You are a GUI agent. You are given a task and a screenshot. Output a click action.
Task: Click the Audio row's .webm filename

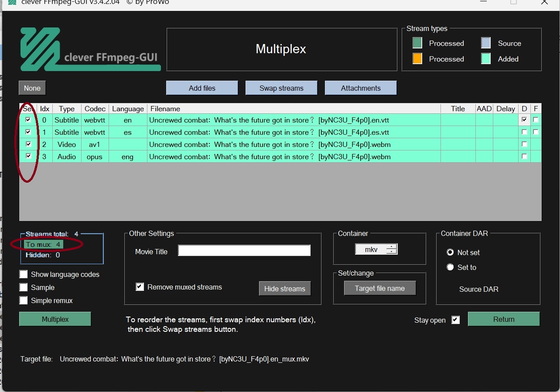tap(294, 157)
